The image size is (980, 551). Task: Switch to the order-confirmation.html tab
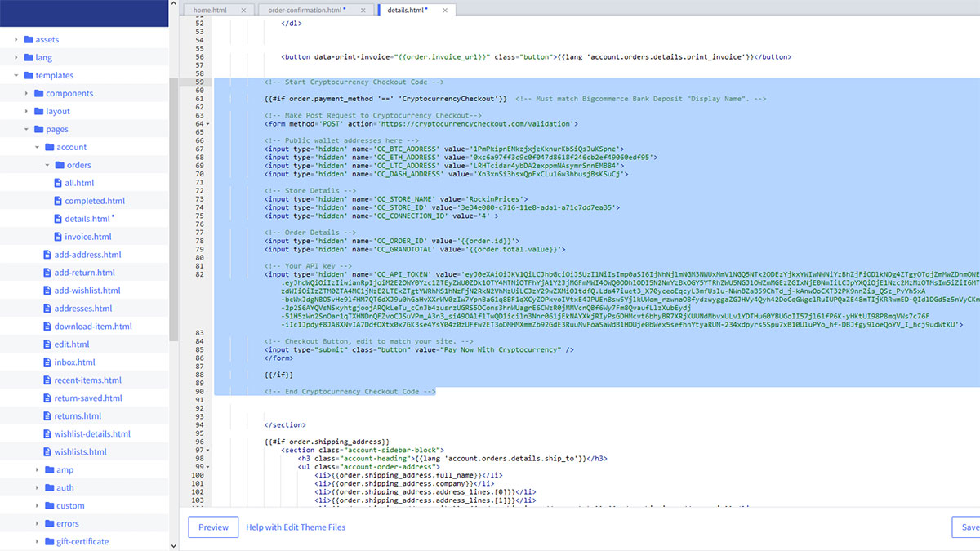[315, 10]
